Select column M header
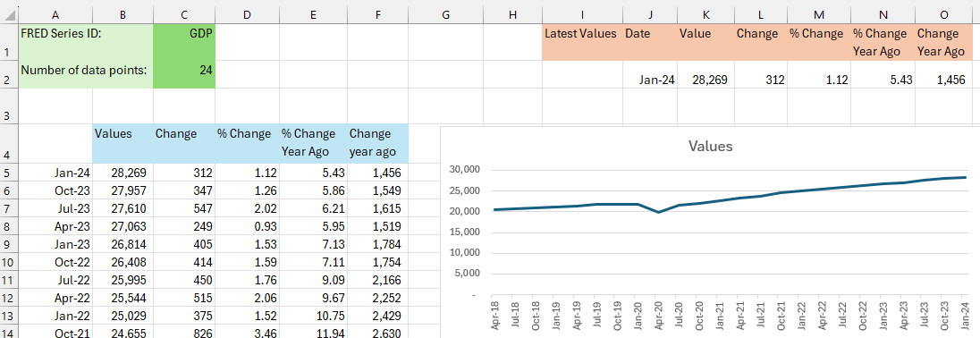Screen dimensions: 980x338 click(819, 15)
